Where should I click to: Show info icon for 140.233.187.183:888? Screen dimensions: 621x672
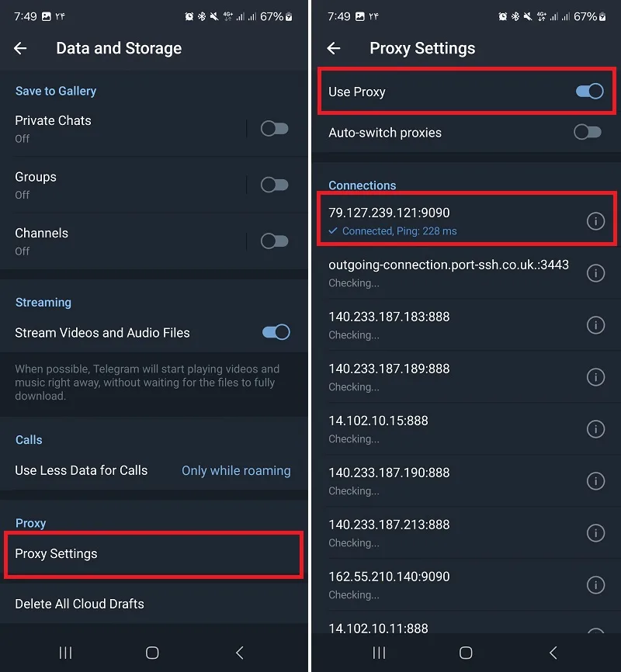click(x=595, y=325)
